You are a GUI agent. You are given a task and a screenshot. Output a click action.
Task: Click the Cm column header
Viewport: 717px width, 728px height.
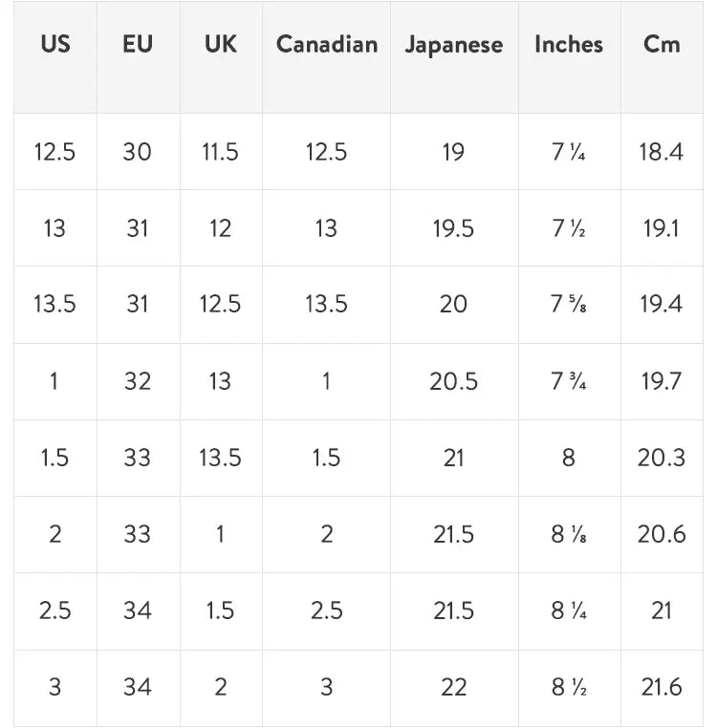click(x=662, y=45)
